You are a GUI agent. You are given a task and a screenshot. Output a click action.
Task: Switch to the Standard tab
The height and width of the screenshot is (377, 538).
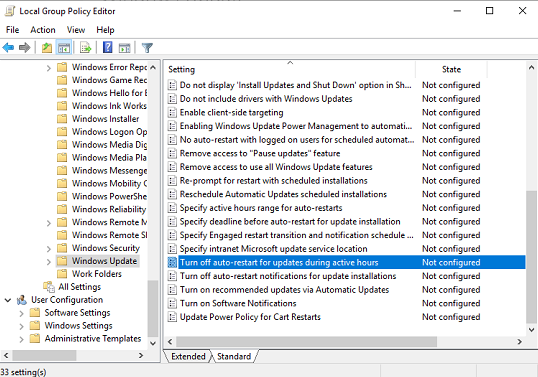tap(234, 356)
